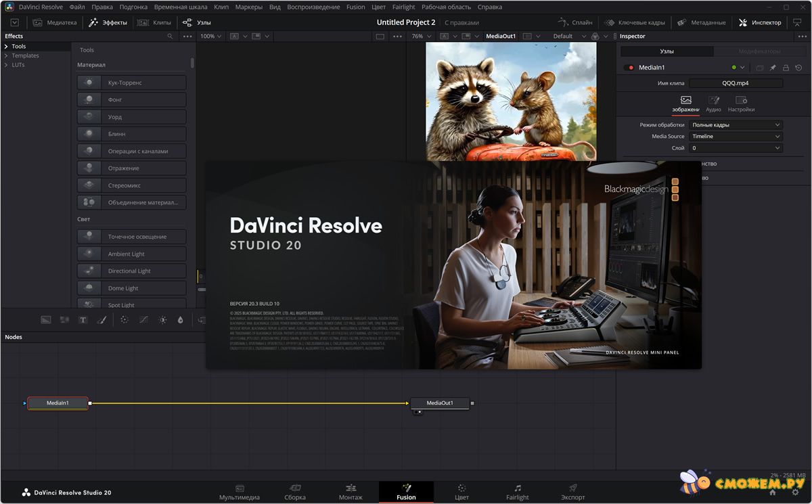Screen dimensions: 812x504
Task: Click the Background node toolbar icon
Action: click(46, 320)
